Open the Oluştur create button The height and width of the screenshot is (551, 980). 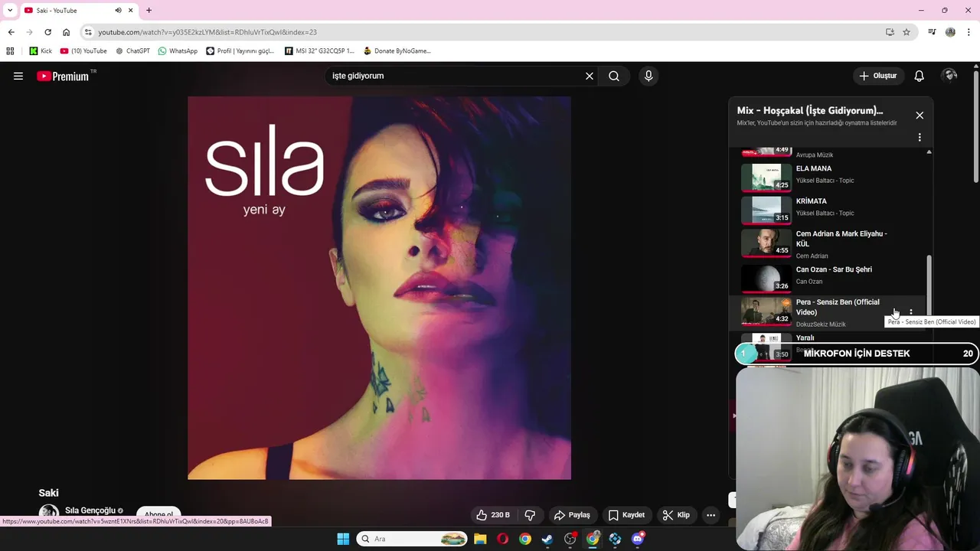pyautogui.click(x=877, y=76)
